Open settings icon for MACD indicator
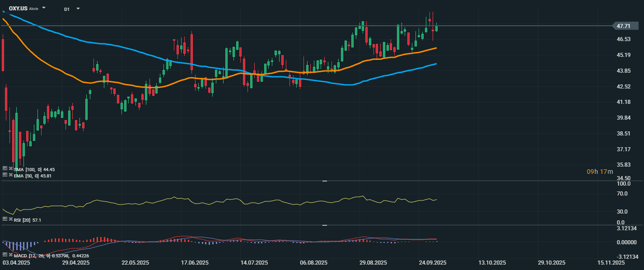 coord(5,256)
